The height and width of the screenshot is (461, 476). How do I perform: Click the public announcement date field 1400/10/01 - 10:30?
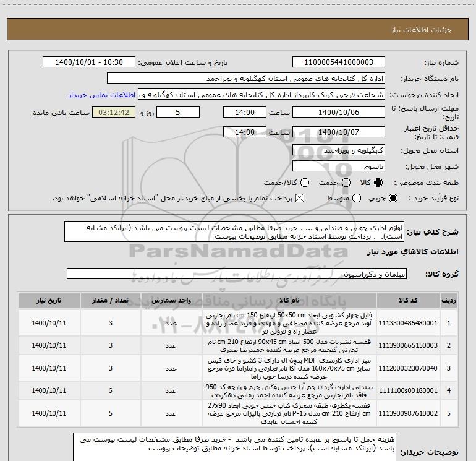pyautogui.click(x=89, y=62)
